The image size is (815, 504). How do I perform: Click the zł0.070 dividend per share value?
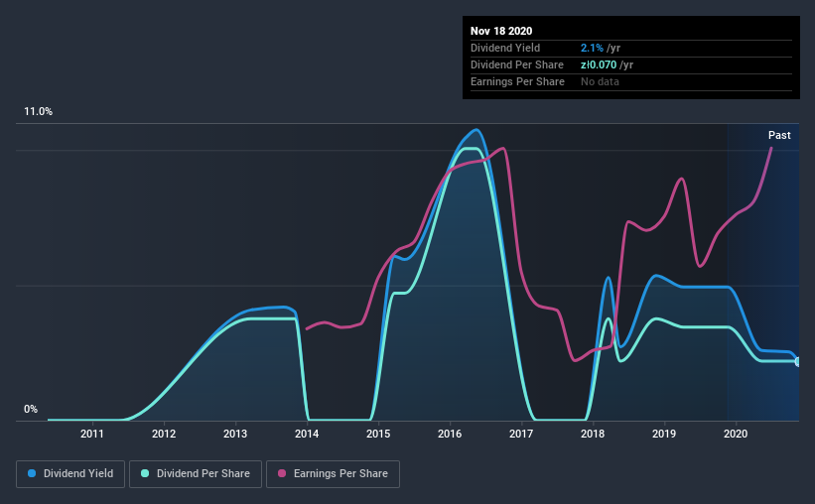[599, 64]
